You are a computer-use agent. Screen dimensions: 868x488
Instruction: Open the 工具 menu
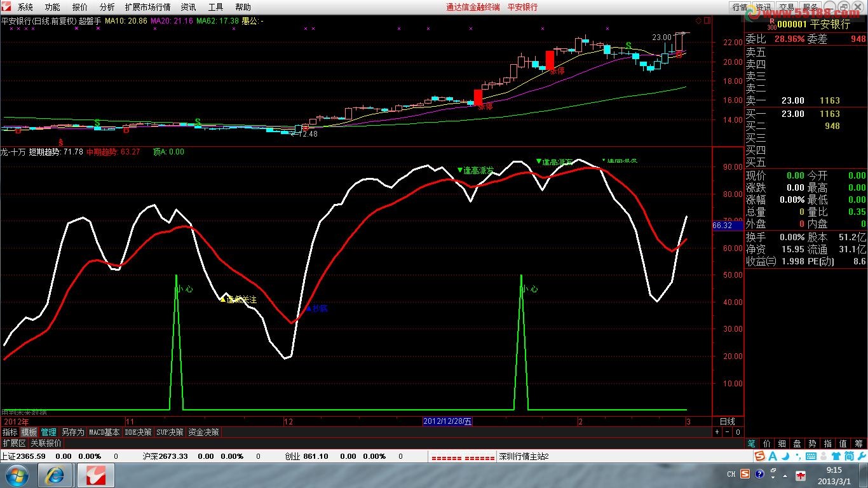(x=215, y=7)
